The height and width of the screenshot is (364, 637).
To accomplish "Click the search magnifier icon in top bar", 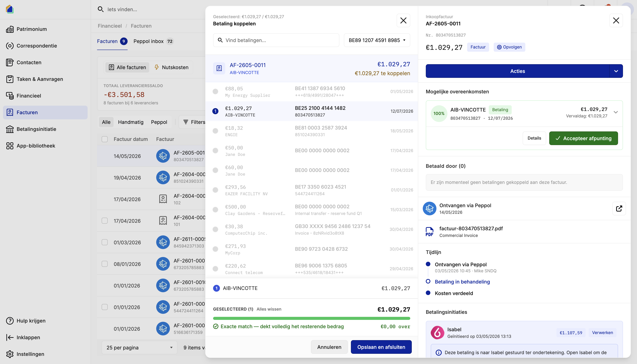I will pos(101,9).
